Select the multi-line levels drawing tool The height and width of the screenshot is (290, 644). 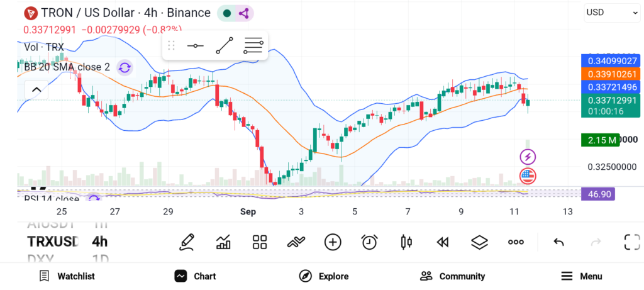tap(253, 45)
